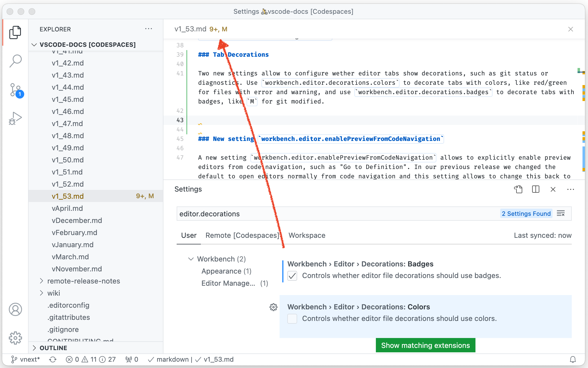This screenshot has height=368, width=588.
Task: Open split editor icon in Settings panel
Action: [535, 190]
